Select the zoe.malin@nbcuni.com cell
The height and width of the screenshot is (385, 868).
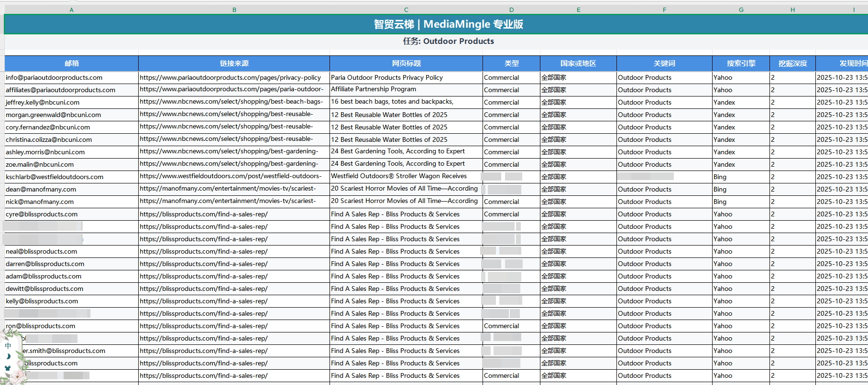72,164
